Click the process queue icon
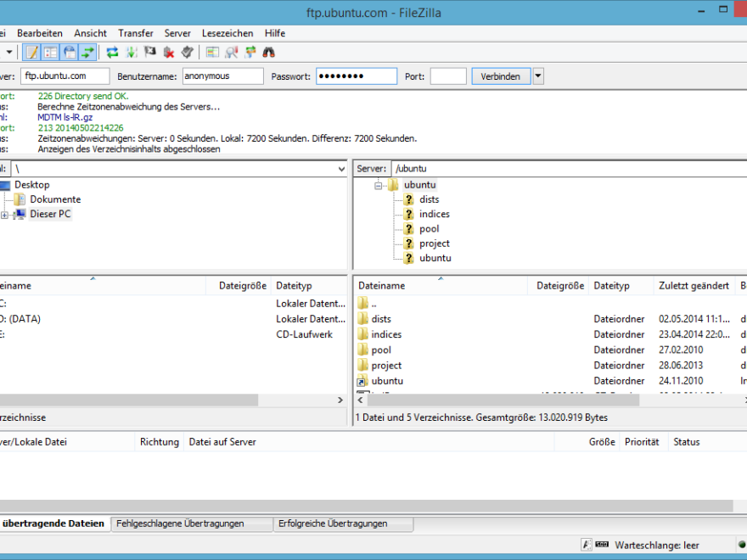Image resolution: width=747 pixels, height=560 pixels. pos(132,53)
